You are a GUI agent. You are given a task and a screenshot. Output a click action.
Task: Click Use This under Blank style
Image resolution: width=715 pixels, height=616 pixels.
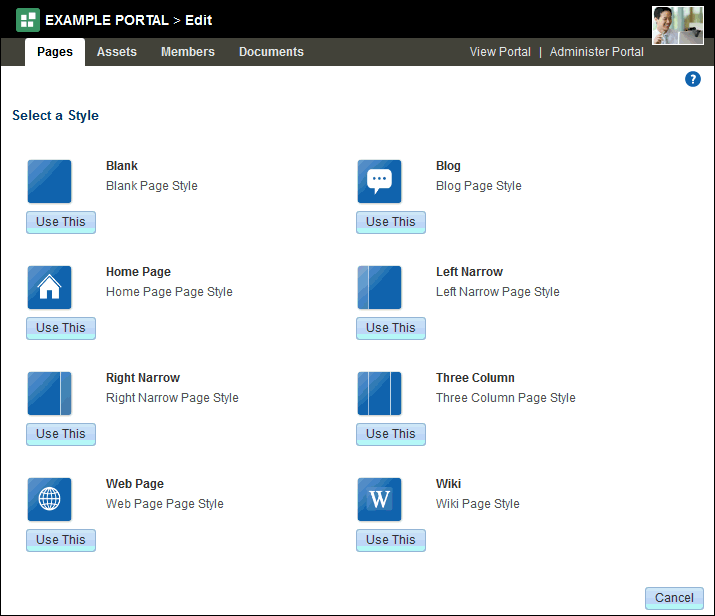(x=61, y=222)
